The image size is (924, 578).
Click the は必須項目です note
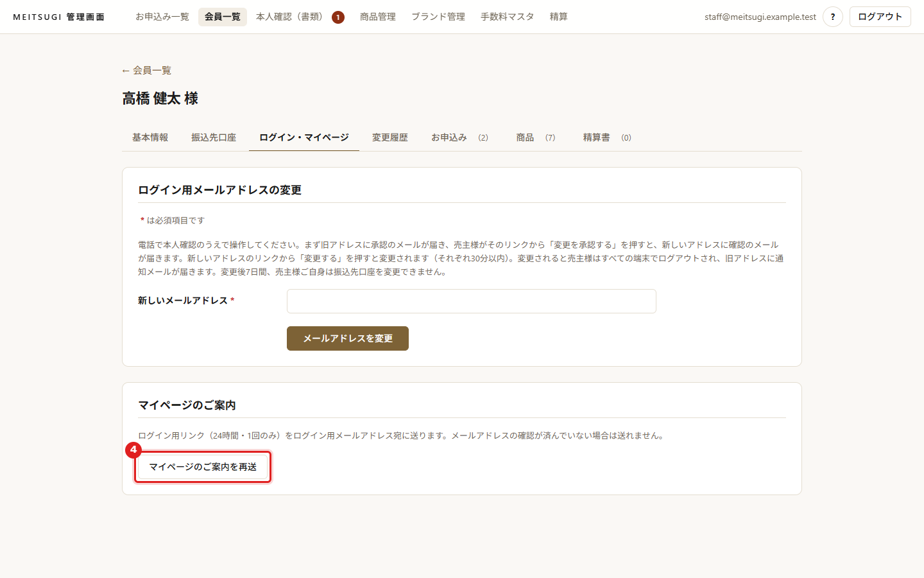click(x=173, y=220)
